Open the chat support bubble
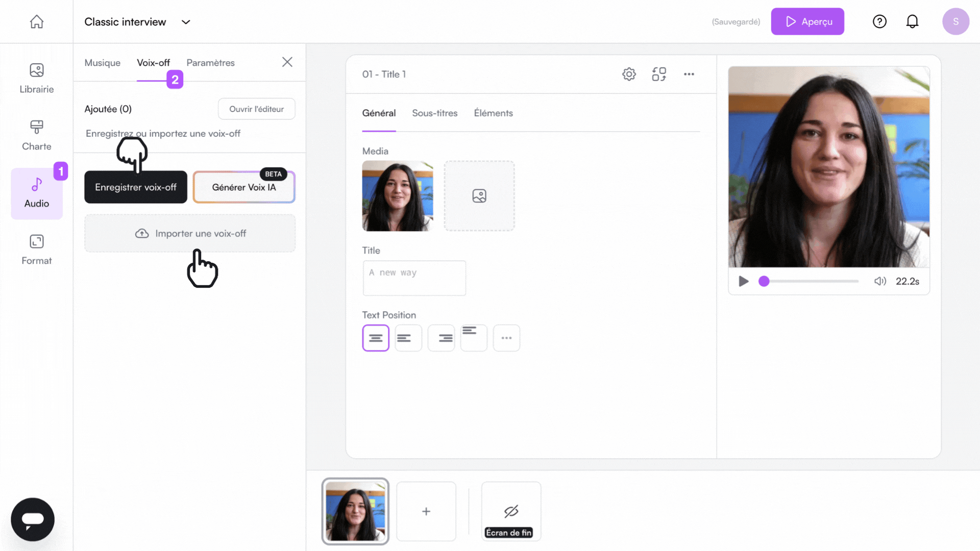Viewport: 980px width, 551px height. pos(33,519)
